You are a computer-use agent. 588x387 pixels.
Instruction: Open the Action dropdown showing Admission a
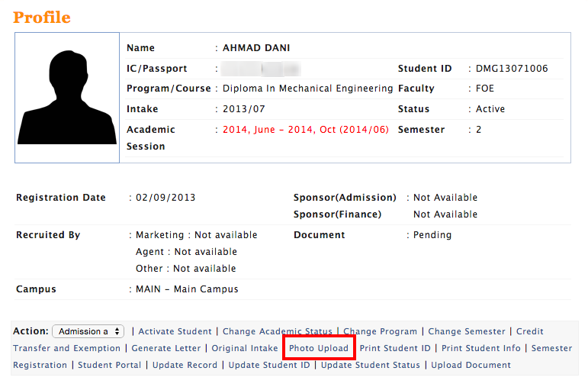(88, 331)
